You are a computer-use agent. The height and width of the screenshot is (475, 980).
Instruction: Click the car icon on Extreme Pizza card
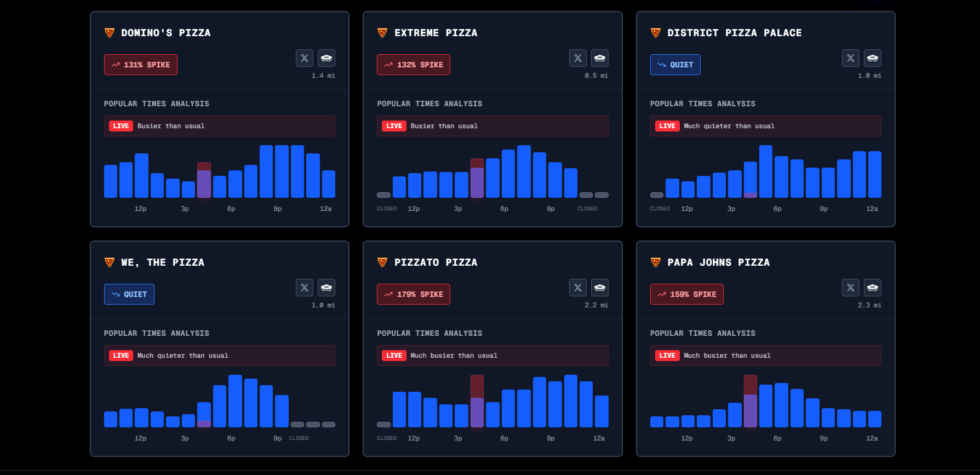point(600,58)
